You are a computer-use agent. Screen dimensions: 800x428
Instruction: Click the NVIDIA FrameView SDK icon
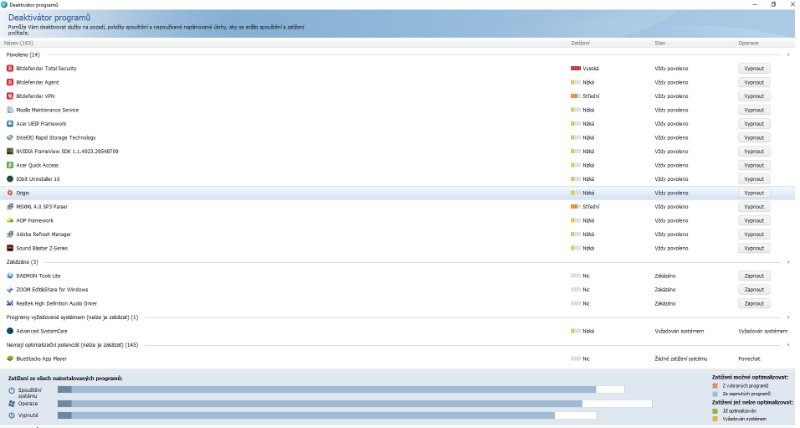click(10, 152)
